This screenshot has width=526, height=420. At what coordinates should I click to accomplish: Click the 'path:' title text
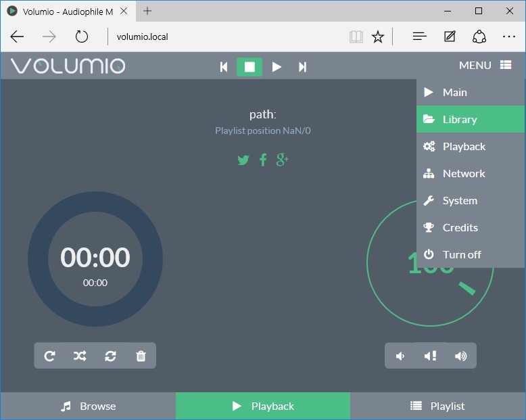pyautogui.click(x=263, y=114)
